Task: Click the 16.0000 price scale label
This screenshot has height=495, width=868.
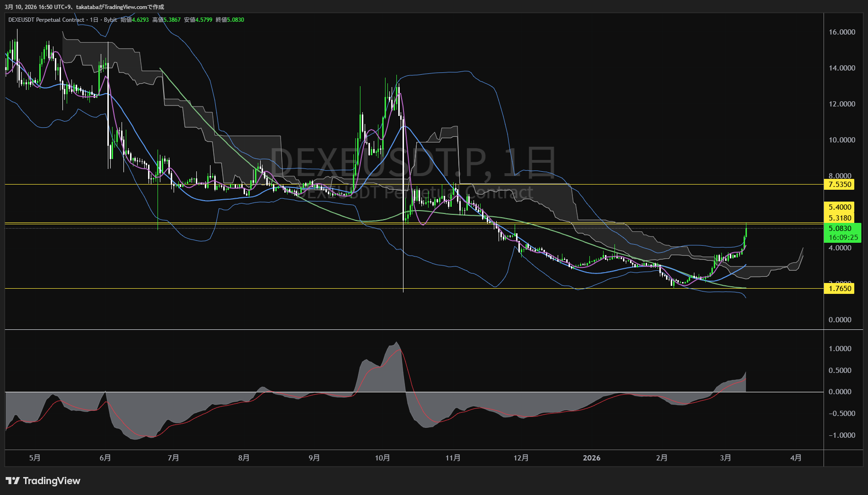Action: [x=842, y=32]
